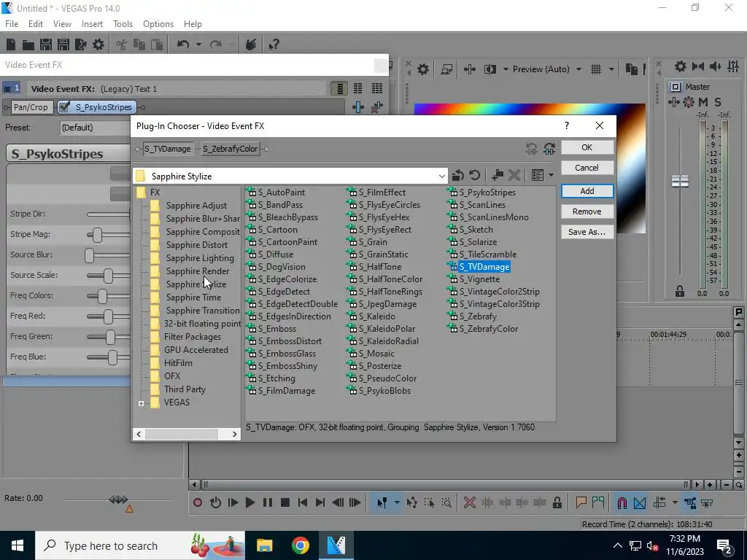Viewport: 747px width, 560px height.
Task: Open the Insert menu
Action: click(x=92, y=24)
